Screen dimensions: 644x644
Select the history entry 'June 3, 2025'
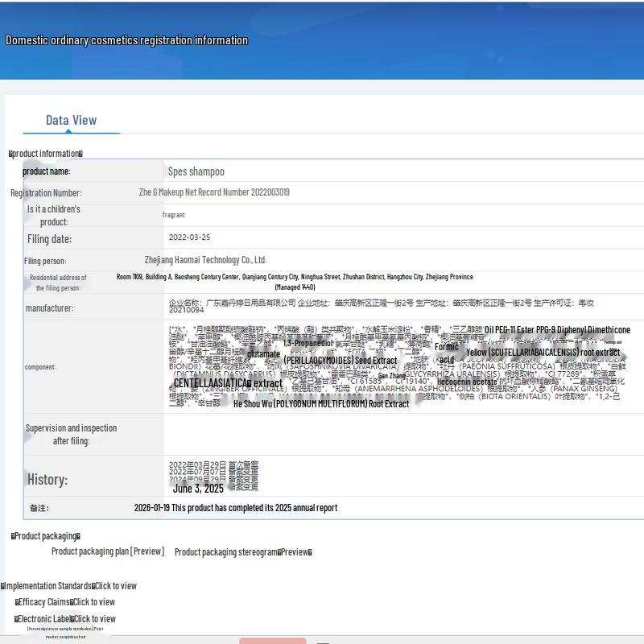coord(198,489)
